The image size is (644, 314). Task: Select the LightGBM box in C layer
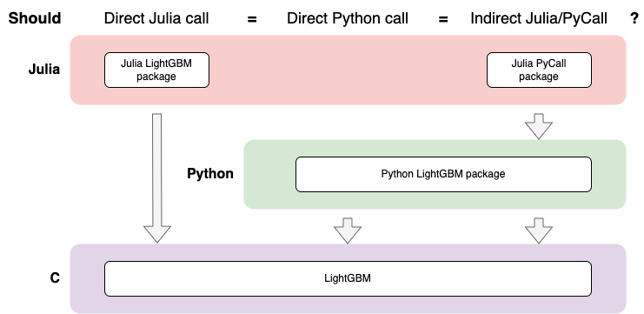coord(348,278)
